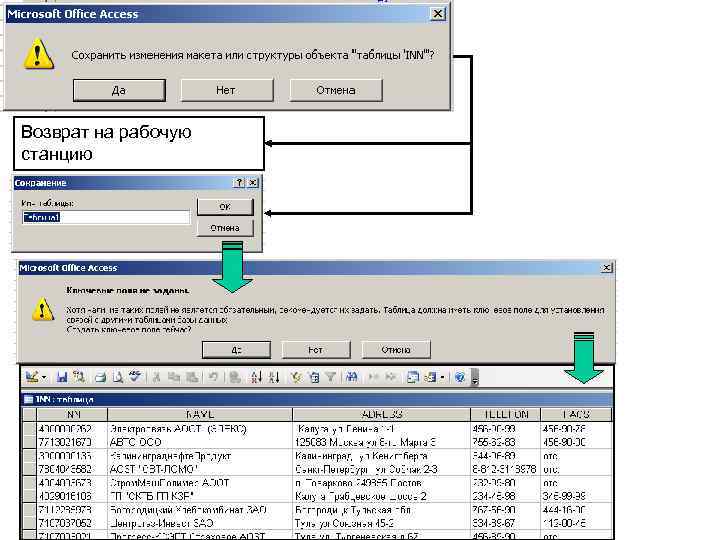The width and height of the screenshot is (720, 540).
Task: Click the Find binoculars toolbar icon
Action: click(x=352, y=377)
